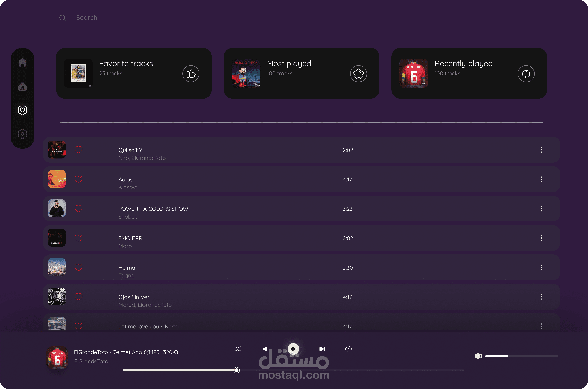Viewport: 588px width, 389px height.
Task: Toggle heart on the Helma track
Action: tap(79, 267)
